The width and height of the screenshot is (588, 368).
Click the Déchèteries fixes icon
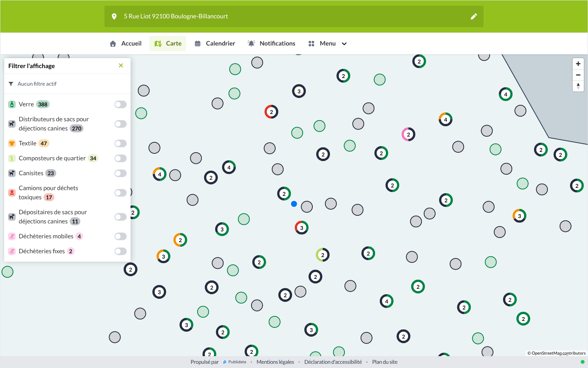click(x=12, y=251)
